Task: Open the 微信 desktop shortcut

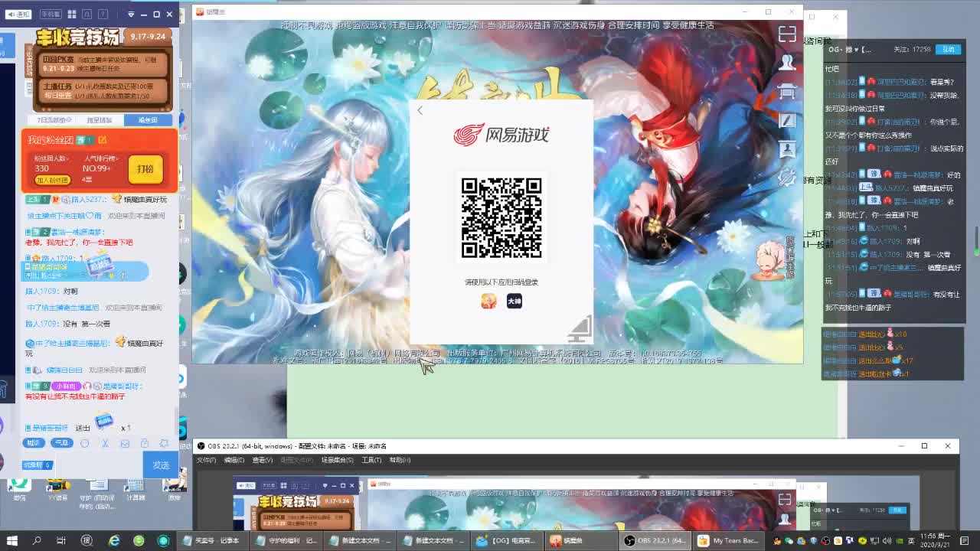Action: tap(19, 491)
